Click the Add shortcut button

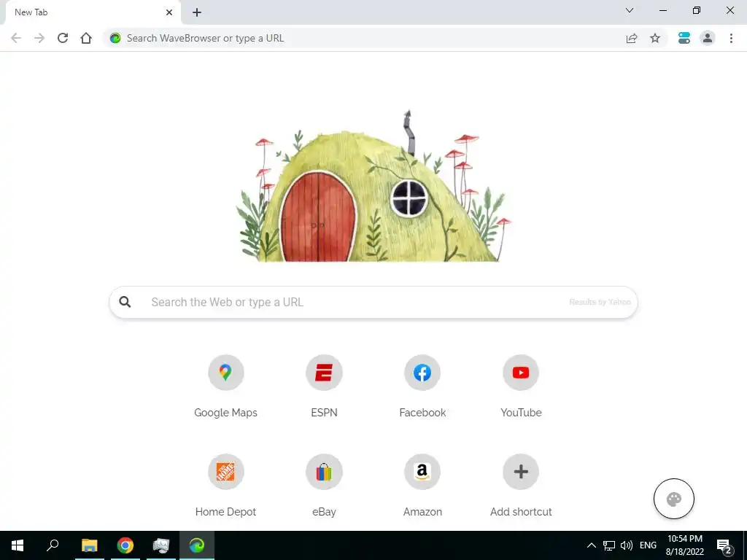point(521,486)
